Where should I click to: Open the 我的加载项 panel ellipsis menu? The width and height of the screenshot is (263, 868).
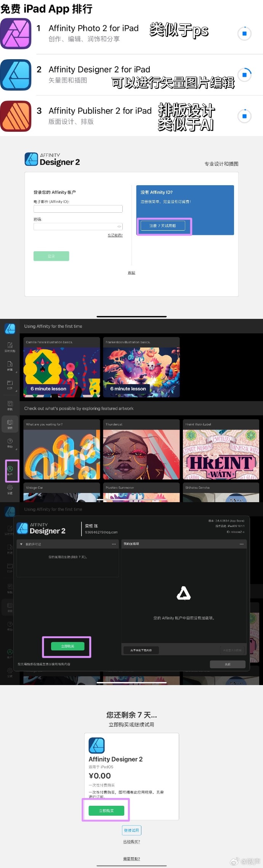(x=241, y=544)
